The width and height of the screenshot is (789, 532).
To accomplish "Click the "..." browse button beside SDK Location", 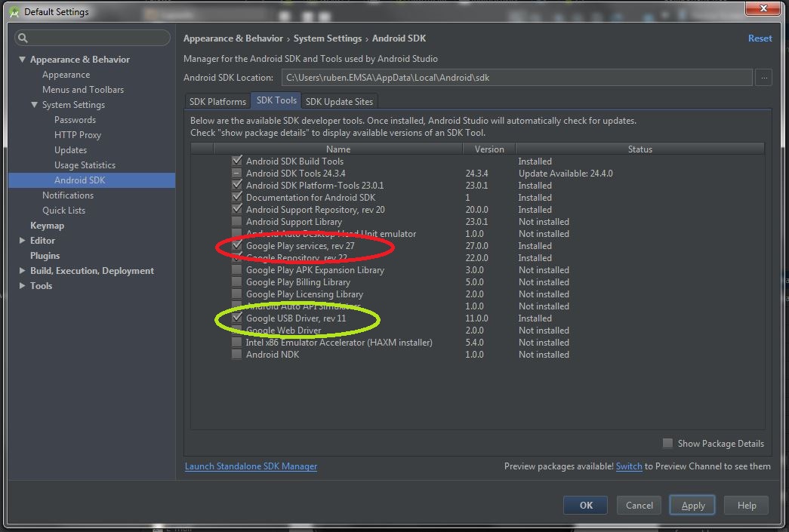I will point(764,77).
